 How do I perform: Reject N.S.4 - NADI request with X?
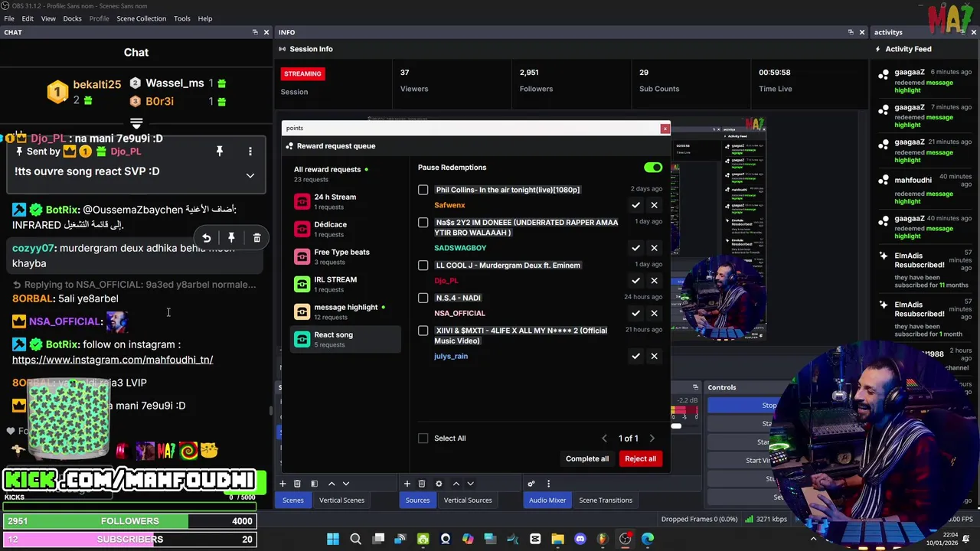click(x=654, y=313)
